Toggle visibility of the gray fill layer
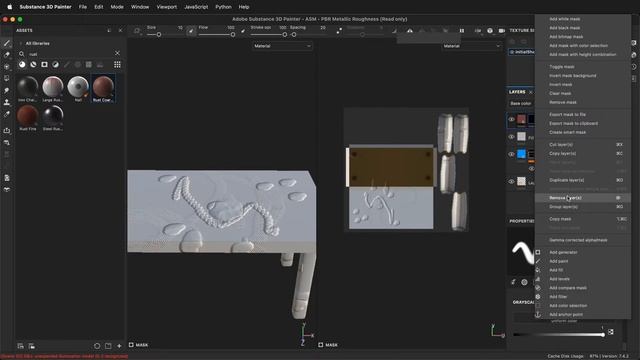Viewport: 640px width, 360px height. coord(511,137)
